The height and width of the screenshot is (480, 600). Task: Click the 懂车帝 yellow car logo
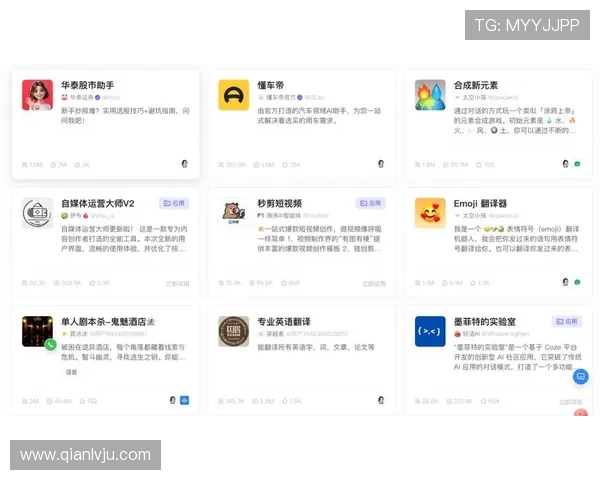[233, 95]
